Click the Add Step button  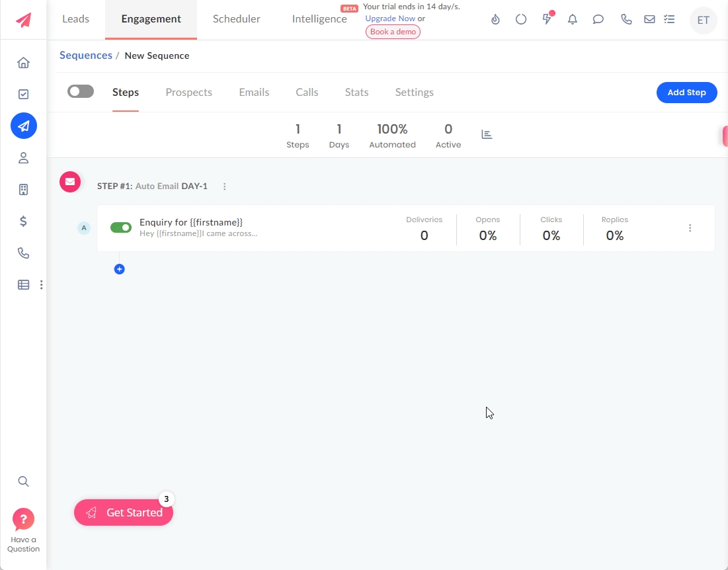coord(686,93)
